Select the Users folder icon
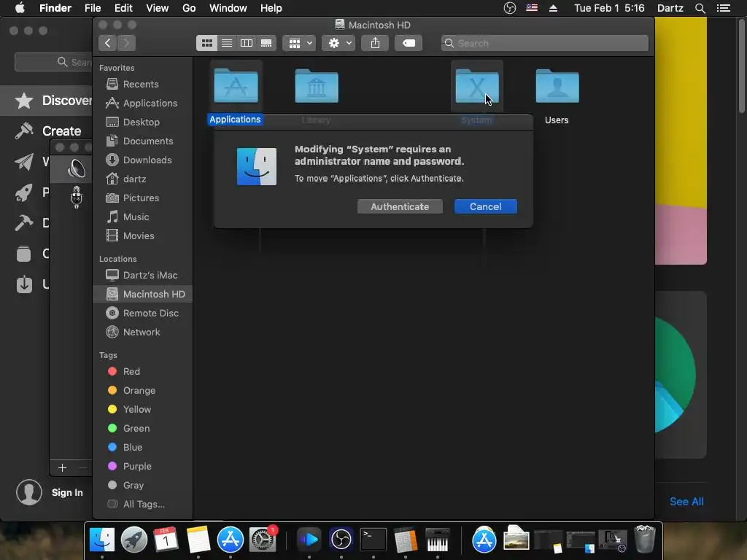747x560 pixels. point(557,86)
